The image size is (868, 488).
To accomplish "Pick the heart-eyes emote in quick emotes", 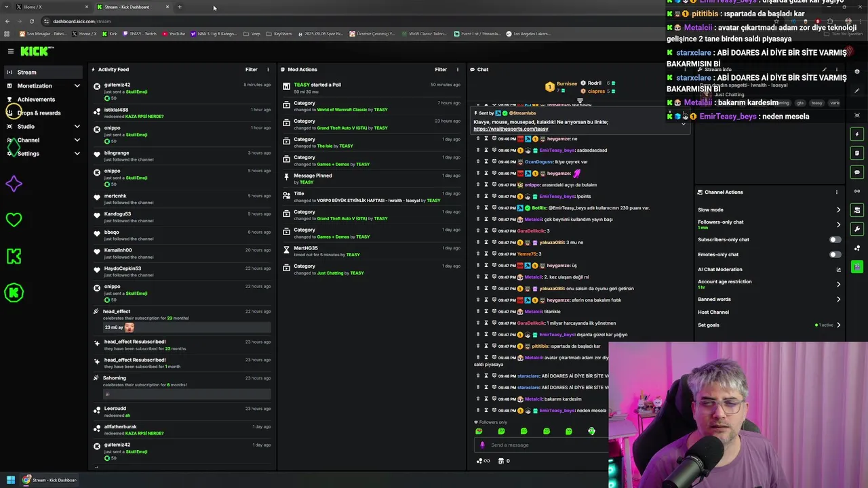I will click(479, 431).
